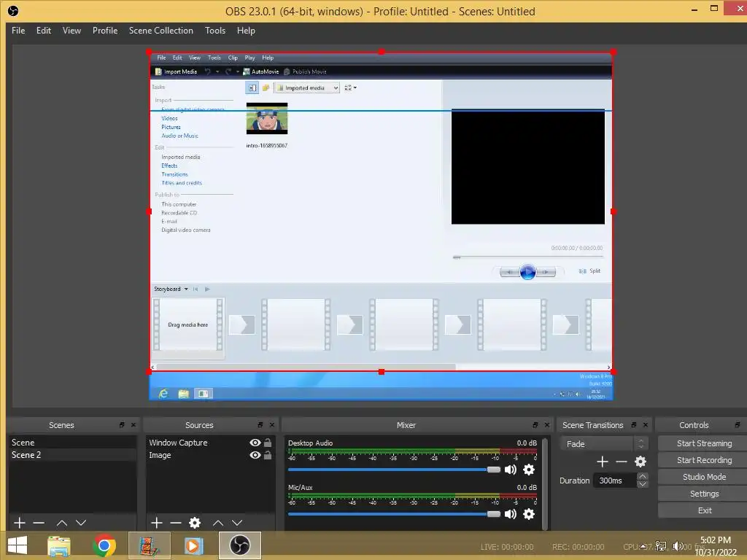Image resolution: width=747 pixels, height=560 pixels.
Task: Close the Mixer panel
Action: click(547, 425)
